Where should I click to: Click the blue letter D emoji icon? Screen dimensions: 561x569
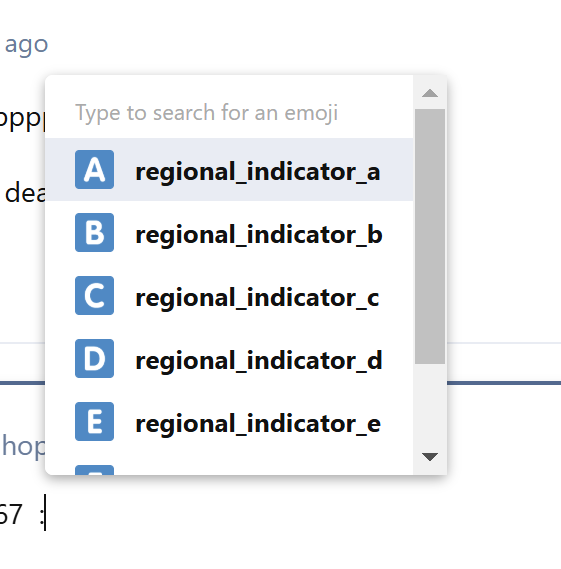tap(94, 359)
